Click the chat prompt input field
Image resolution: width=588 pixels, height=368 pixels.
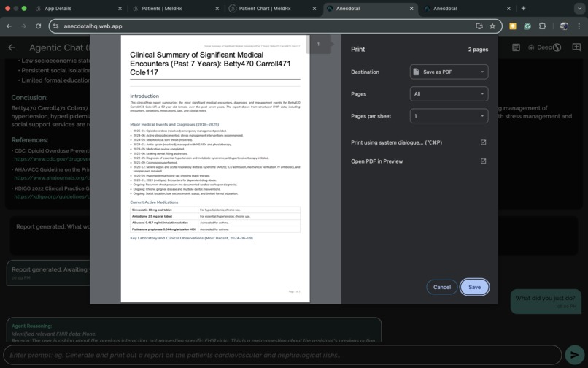tap(282, 355)
